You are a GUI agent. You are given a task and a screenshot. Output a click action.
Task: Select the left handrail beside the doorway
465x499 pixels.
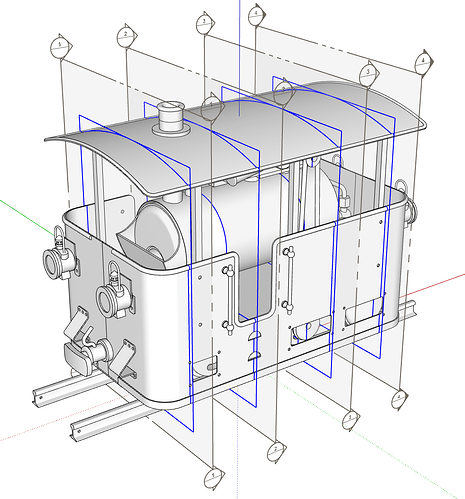pyautogui.click(x=229, y=299)
